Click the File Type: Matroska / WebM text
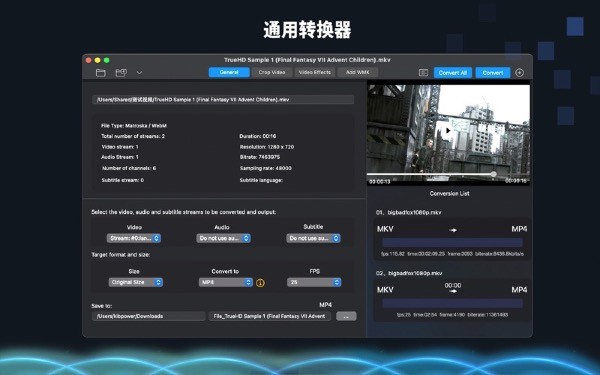Screen dimensions: 600x375 pos(134,126)
